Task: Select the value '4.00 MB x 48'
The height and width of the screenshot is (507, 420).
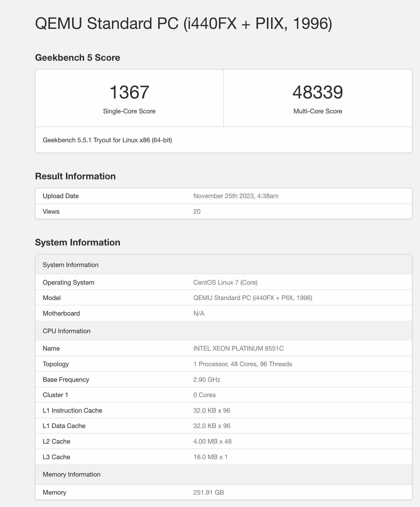Action: 213,441
